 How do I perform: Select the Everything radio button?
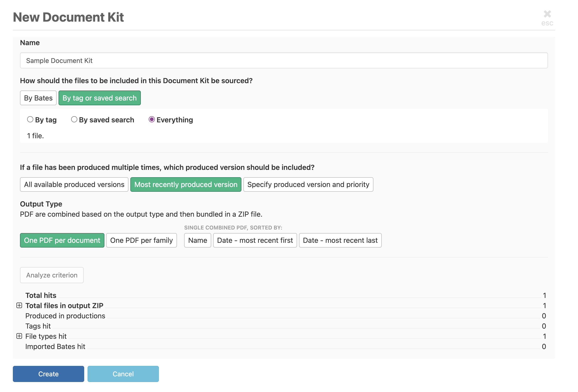click(x=152, y=120)
